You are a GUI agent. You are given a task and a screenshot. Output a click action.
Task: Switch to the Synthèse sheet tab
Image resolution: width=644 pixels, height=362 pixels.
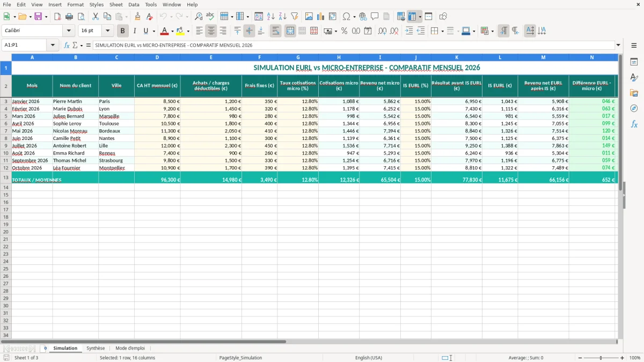(x=96, y=348)
